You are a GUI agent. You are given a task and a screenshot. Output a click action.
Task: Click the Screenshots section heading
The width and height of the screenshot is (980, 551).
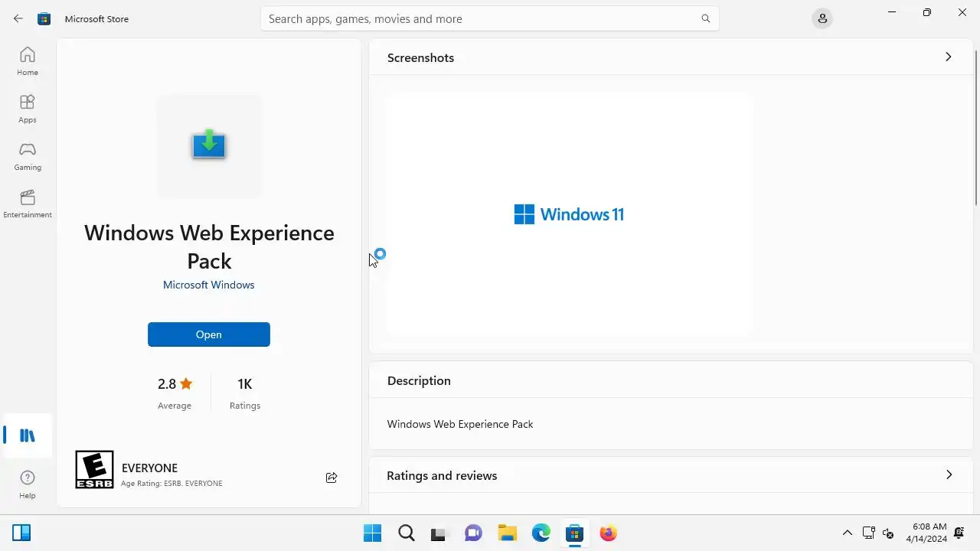pyautogui.click(x=420, y=57)
